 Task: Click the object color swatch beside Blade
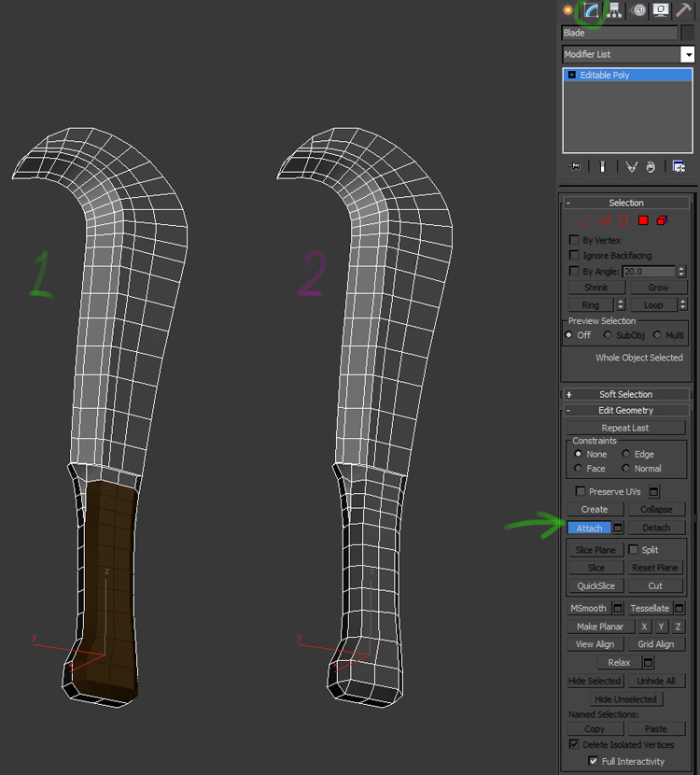pyautogui.click(x=687, y=33)
